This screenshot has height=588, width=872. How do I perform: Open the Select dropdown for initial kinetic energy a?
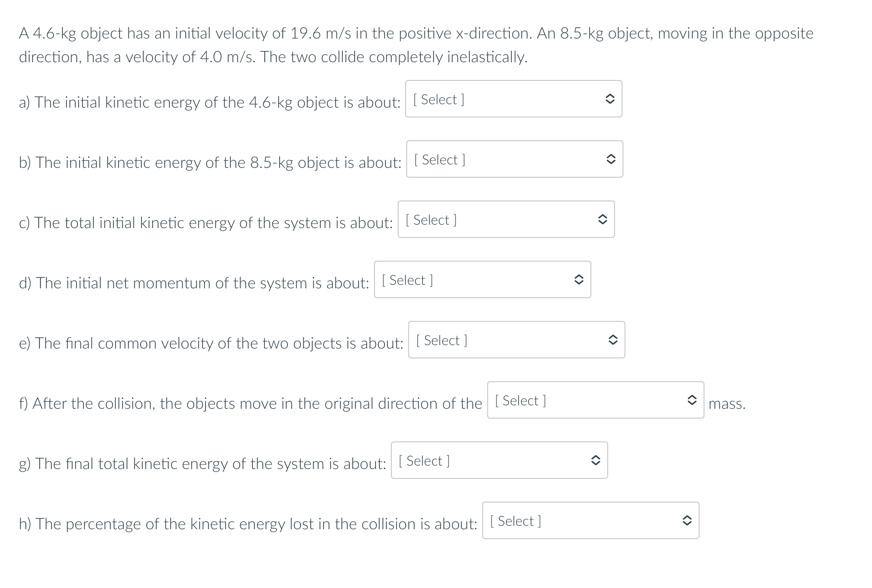(x=514, y=99)
